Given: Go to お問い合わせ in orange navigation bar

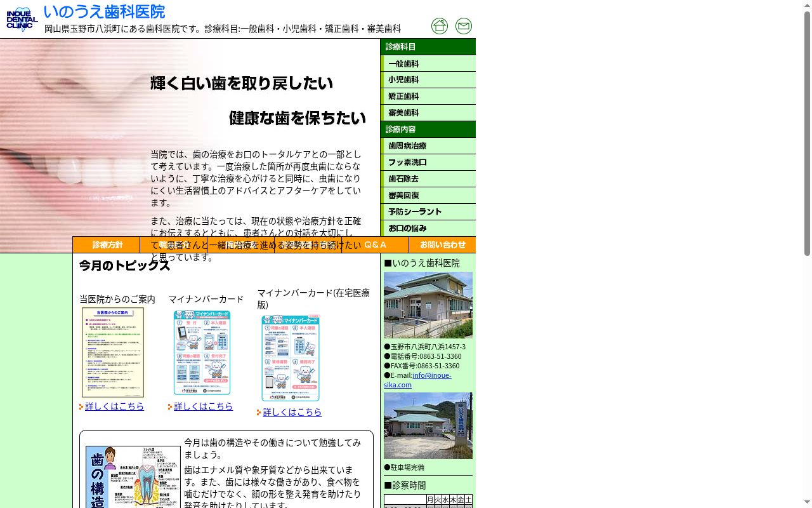Looking at the screenshot, I should click(442, 244).
